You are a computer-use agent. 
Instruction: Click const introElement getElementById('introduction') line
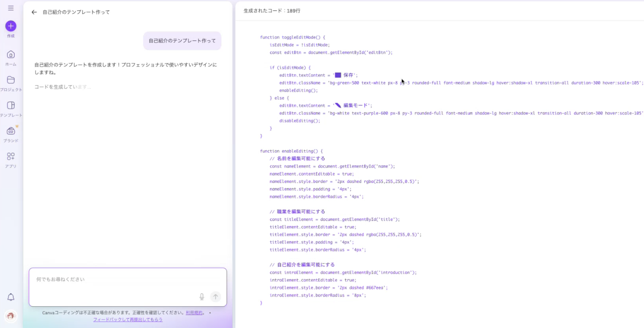(343, 272)
